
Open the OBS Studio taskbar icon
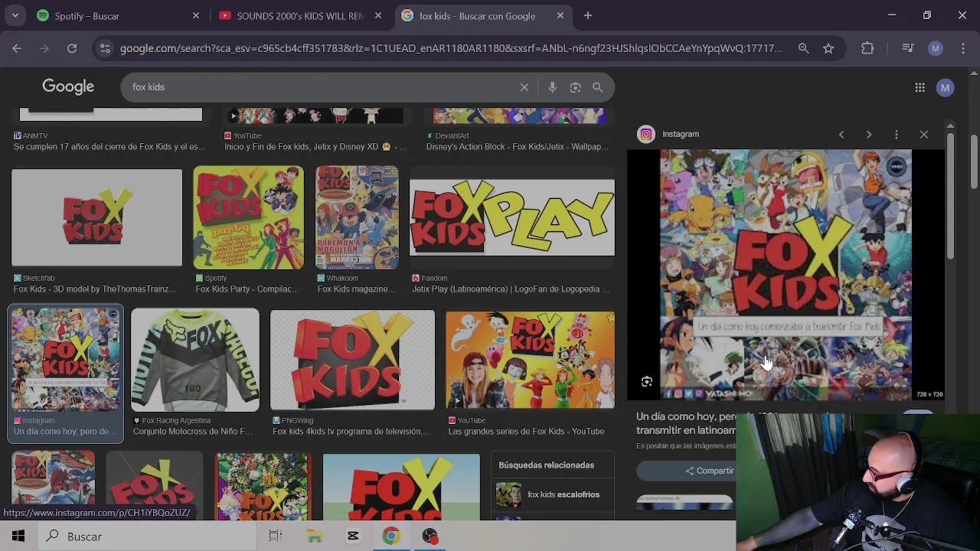(430, 536)
